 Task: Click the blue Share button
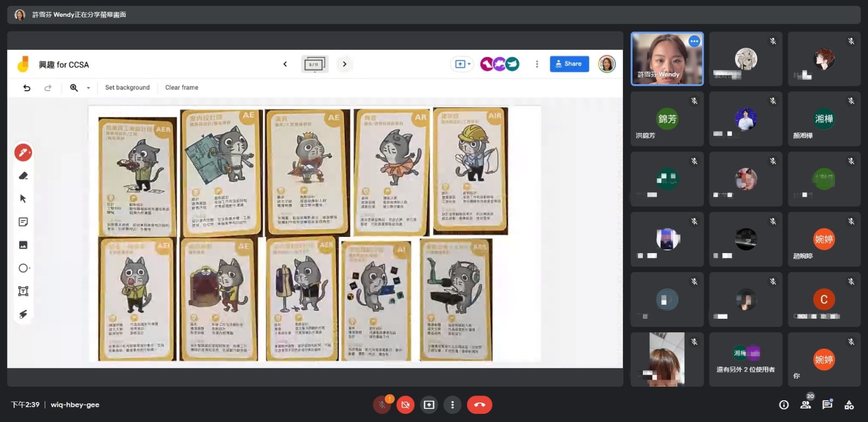coord(569,64)
